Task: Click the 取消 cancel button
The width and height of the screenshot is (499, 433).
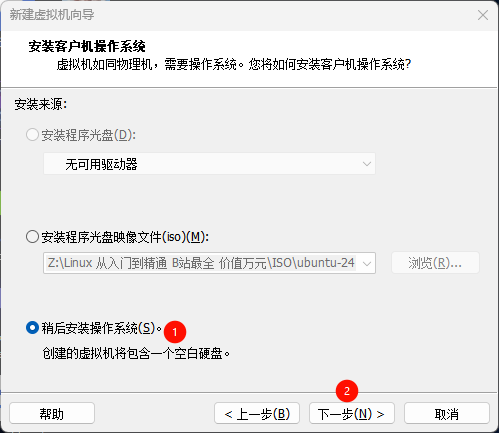Action: tap(447, 414)
